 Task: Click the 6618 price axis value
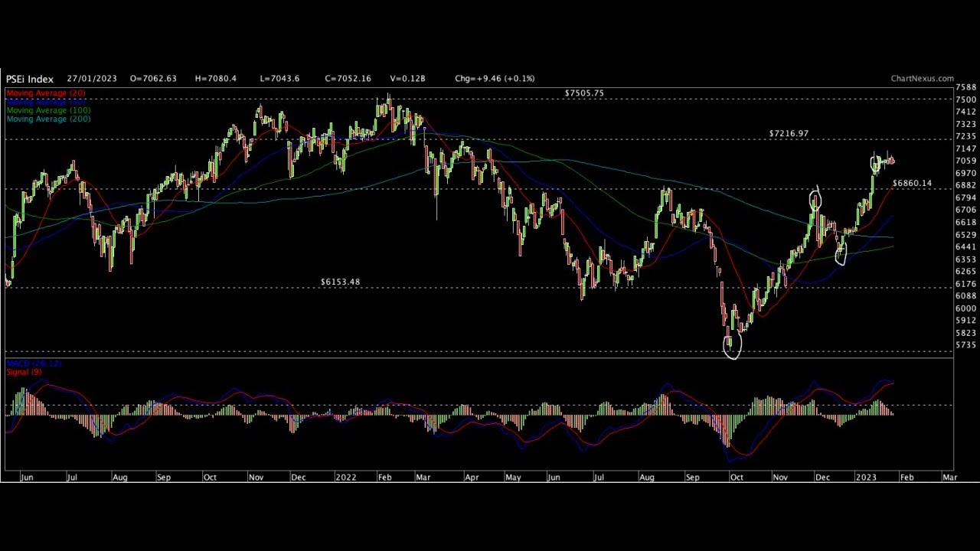pos(965,223)
